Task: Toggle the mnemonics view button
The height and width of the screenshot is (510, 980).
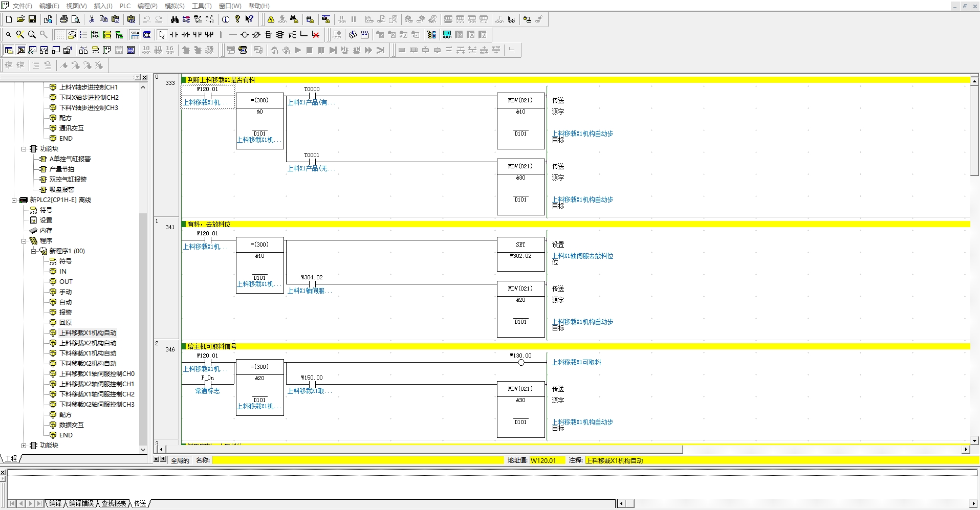Action: [119, 50]
